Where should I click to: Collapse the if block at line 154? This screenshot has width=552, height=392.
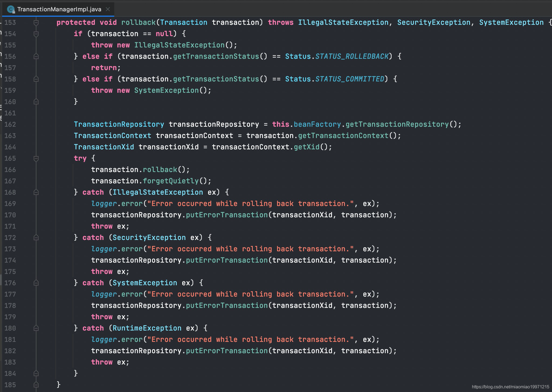coord(36,34)
